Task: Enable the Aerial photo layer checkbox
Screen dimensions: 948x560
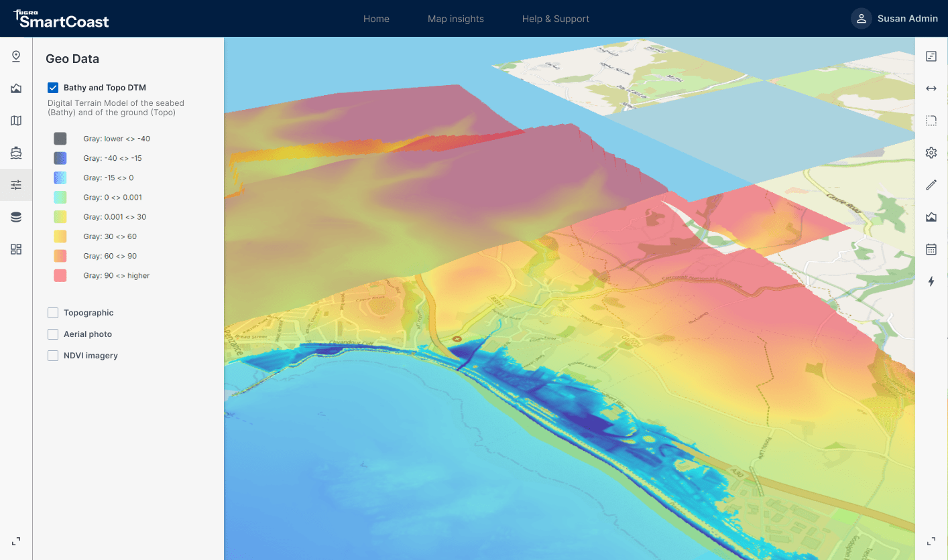Action: [x=53, y=334]
